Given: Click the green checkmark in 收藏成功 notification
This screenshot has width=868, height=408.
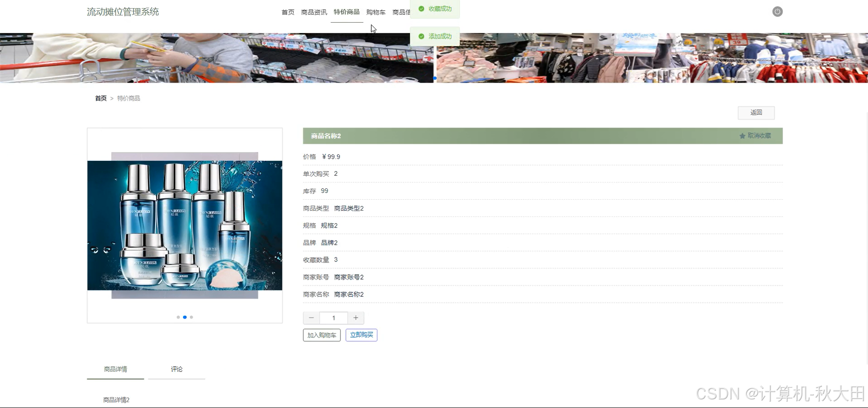Looking at the screenshot, I should point(422,8).
